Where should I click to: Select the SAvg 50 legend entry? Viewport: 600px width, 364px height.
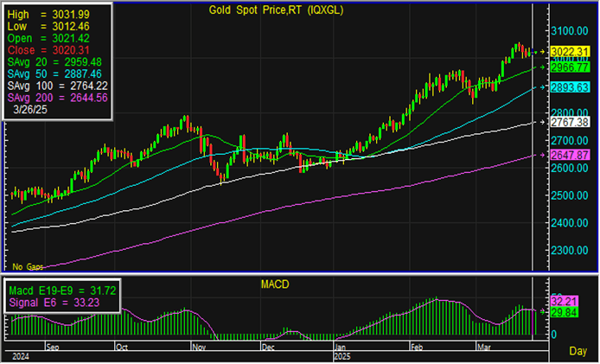click(x=54, y=74)
